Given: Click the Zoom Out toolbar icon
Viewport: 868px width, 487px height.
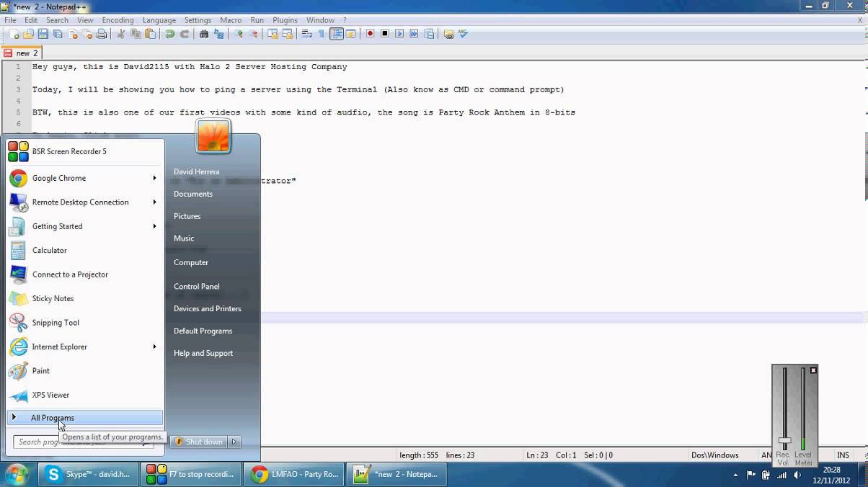Looking at the screenshot, I should click(253, 34).
